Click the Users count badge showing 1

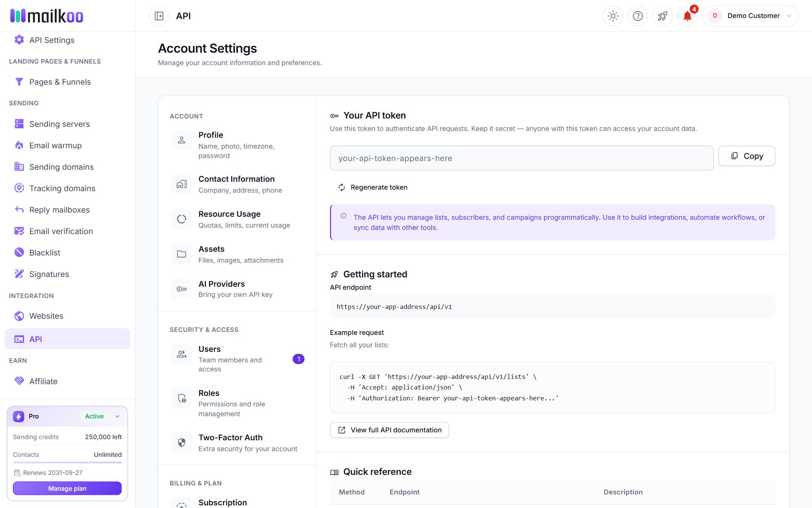298,359
